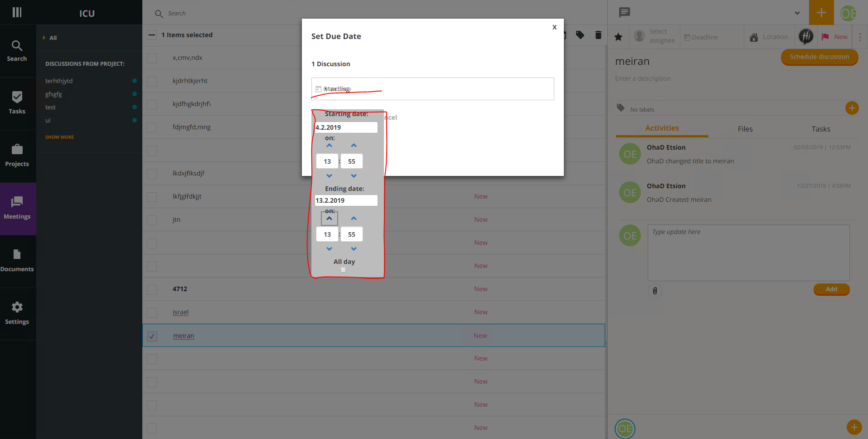Image resolution: width=868 pixels, height=439 pixels.
Task: Toggle the select-all items checkbox
Action: pyautogui.click(x=152, y=35)
